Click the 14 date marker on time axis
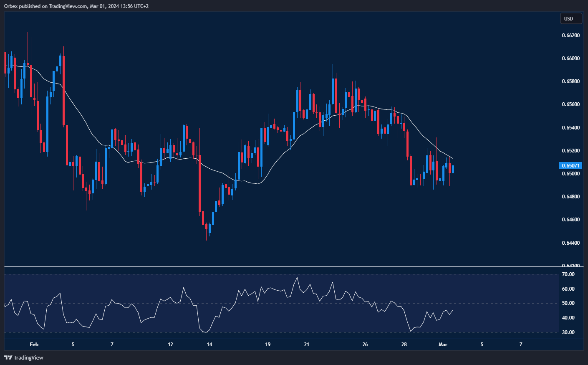The height and width of the screenshot is (365, 588). click(x=209, y=345)
